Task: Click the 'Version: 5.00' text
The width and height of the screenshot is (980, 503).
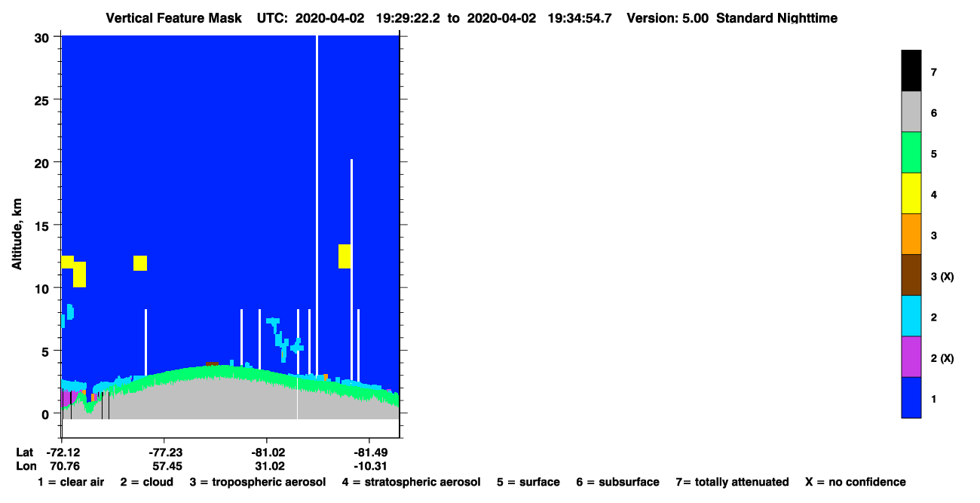Action: point(666,17)
